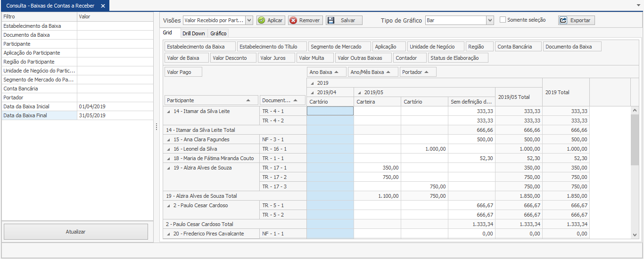Click sort arrow on Portador field
The height and width of the screenshot is (259, 644).
click(426, 72)
